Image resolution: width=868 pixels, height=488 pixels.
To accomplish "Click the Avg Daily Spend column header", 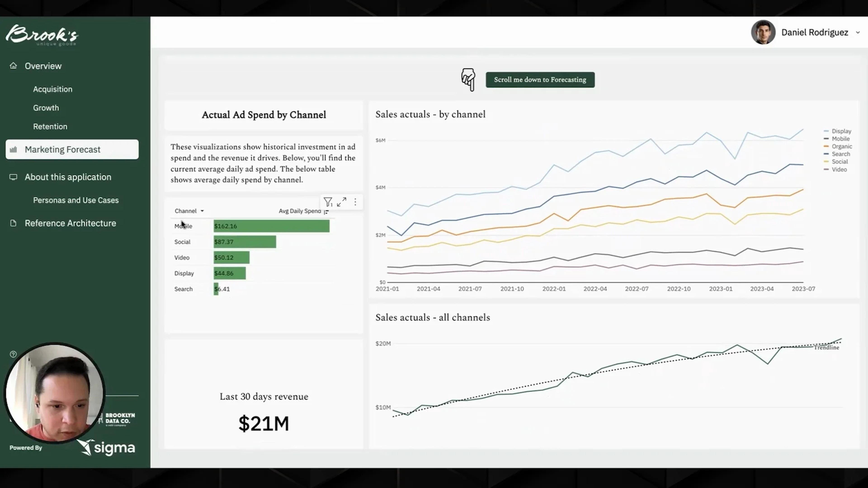I will (300, 211).
